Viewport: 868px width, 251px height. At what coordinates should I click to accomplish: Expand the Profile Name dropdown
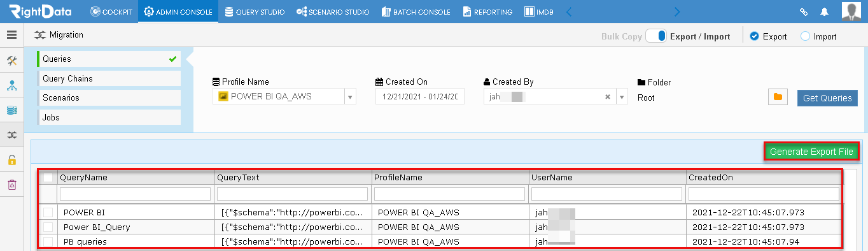(x=349, y=97)
